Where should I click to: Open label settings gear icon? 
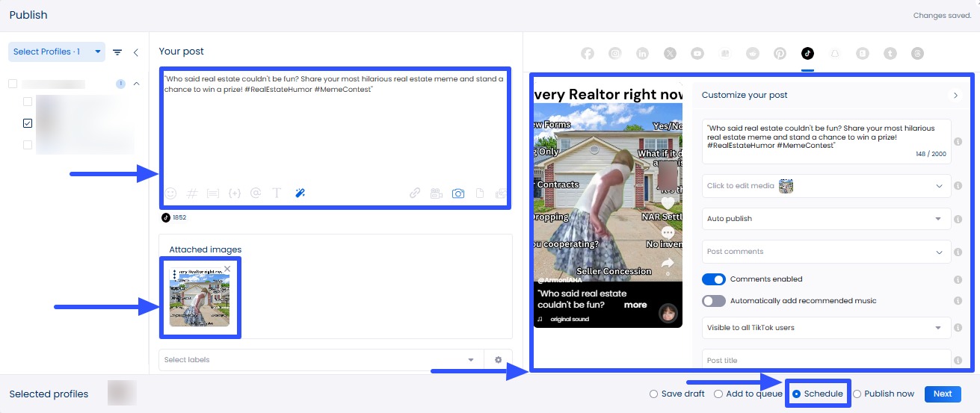coord(499,360)
